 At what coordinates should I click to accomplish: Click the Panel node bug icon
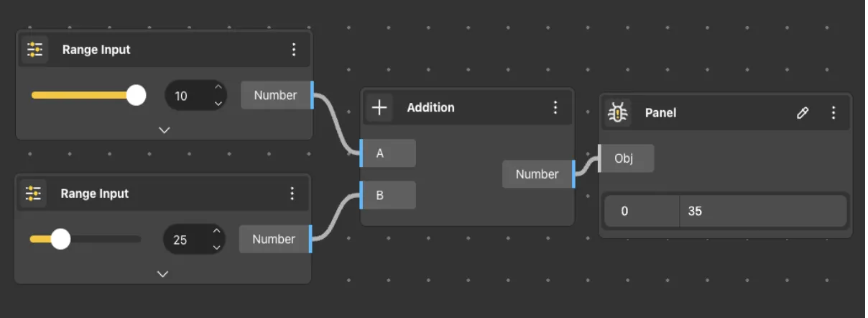[x=618, y=113]
